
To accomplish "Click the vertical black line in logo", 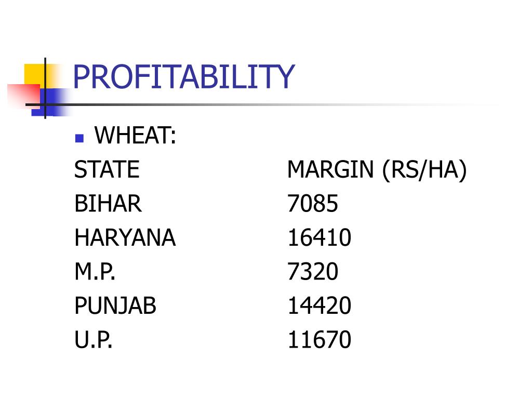I will pyautogui.click(x=45, y=88).
